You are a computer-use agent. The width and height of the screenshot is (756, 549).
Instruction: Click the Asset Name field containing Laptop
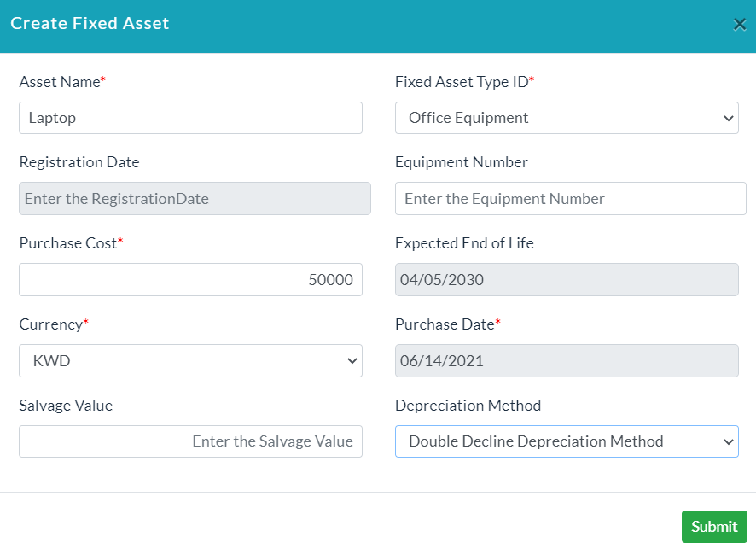point(190,118)
